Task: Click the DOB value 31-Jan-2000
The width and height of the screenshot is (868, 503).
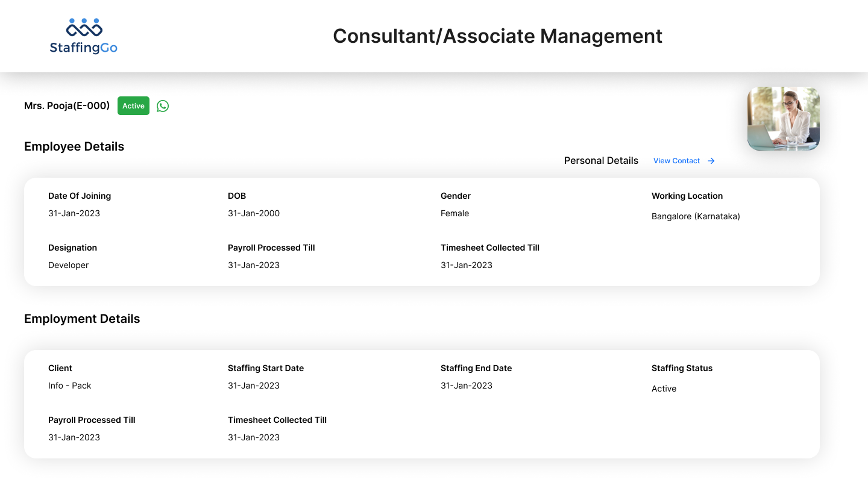Action: pyautogui.click(x=254, y=213)
